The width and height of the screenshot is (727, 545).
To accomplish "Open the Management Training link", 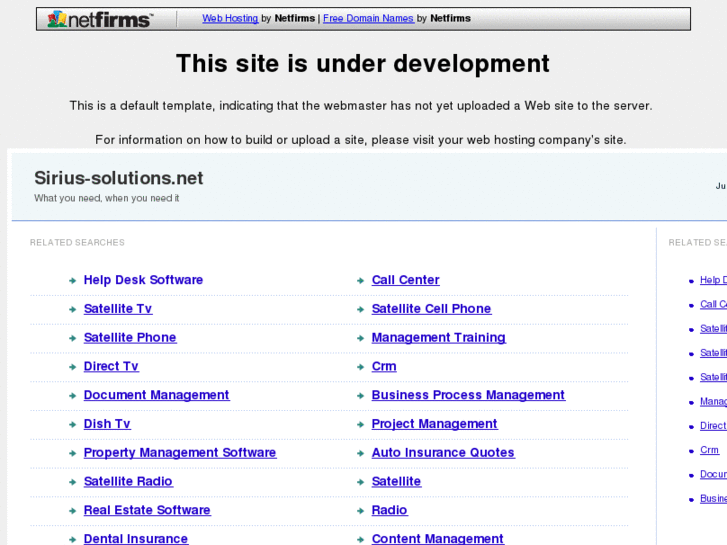I will [438, 337].
